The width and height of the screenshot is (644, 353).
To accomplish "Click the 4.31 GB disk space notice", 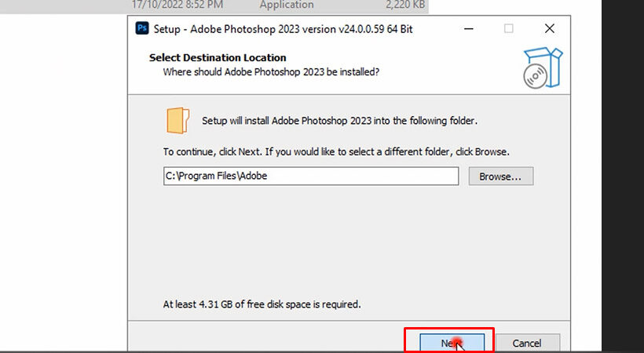I will pyautogui.click(x=262, y=304).
